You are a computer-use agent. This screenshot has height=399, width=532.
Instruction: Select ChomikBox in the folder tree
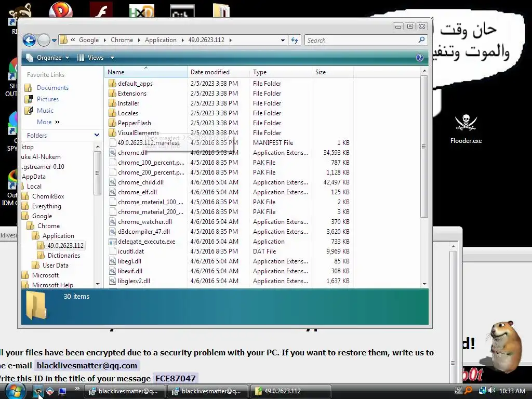(x=48, y=196)
